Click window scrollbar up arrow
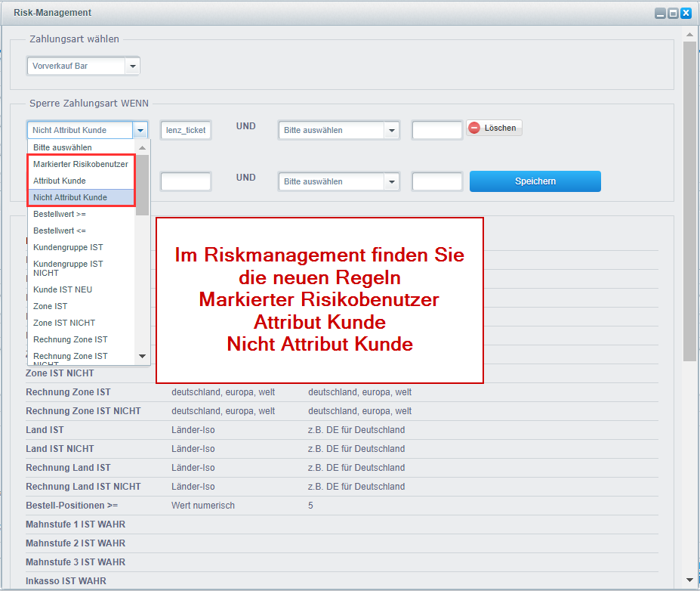The image size is (700, 591). (x=689, y=35)
